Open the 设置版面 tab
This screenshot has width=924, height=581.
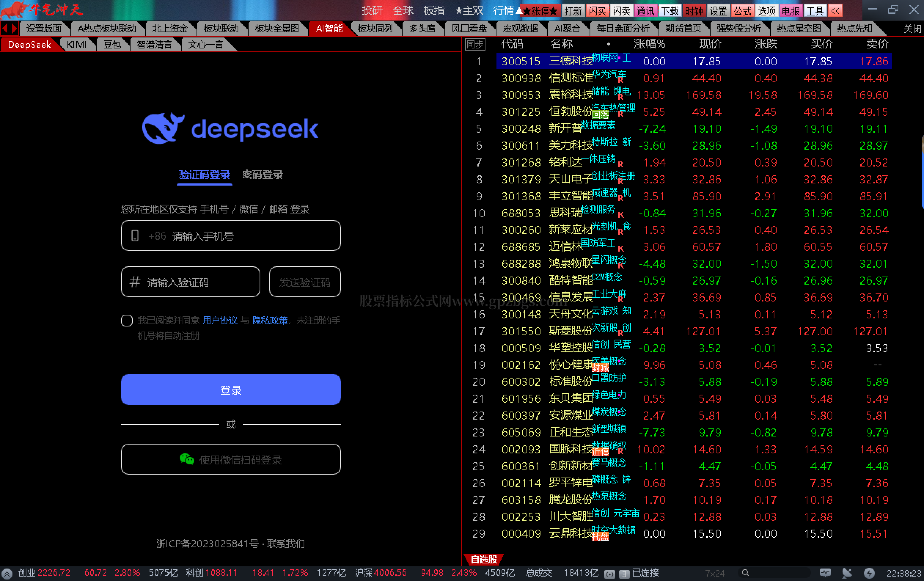[x=44, y=28]
